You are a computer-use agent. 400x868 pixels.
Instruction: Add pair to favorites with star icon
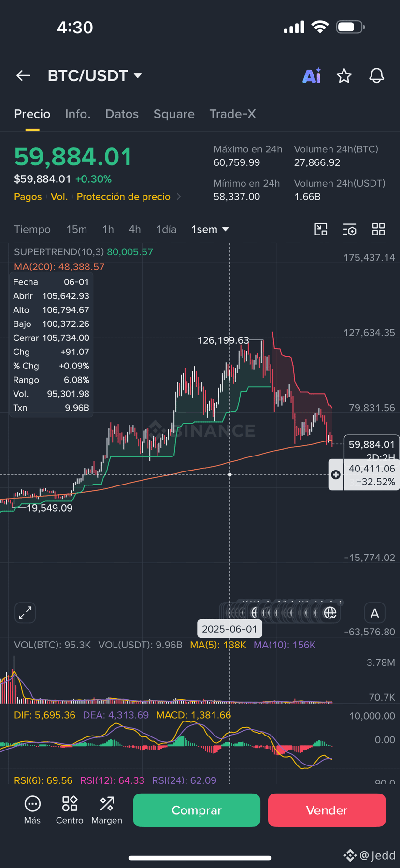click(344, 76)
